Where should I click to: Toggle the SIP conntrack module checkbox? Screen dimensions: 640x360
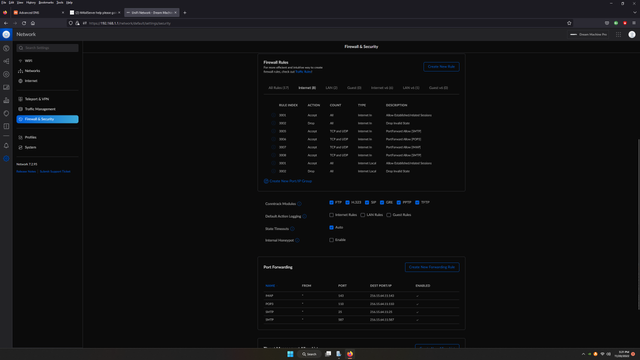(367, 202)
